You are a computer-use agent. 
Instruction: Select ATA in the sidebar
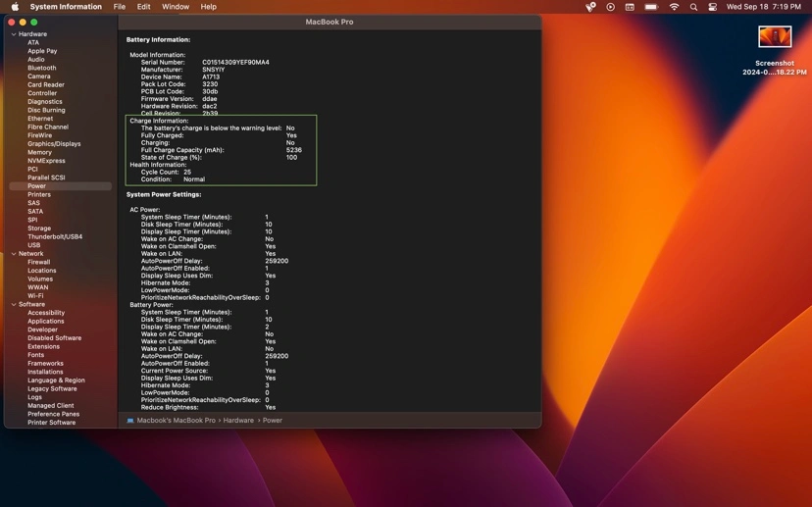click(x=33, y=42)
